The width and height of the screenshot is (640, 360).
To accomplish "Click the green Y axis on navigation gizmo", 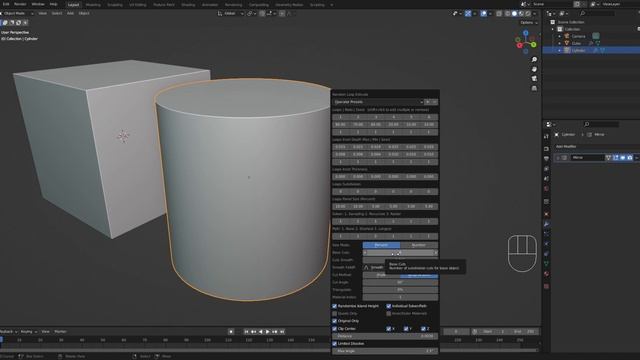I will 533,44.
